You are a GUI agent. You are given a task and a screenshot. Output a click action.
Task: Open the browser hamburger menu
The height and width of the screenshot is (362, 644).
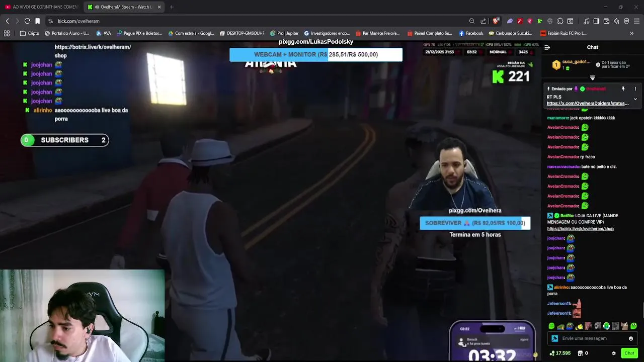[636, 21]
